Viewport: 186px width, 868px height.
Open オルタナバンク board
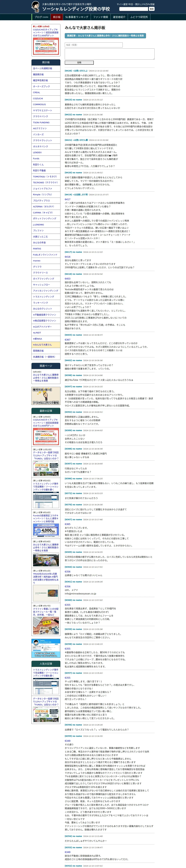tap(46, 147)
